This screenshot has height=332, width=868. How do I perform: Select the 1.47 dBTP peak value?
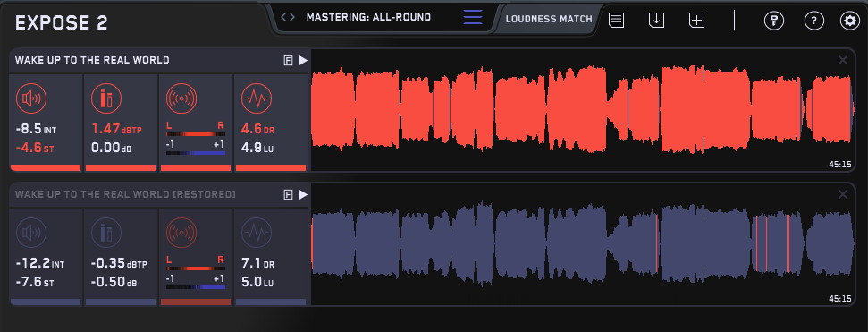[x=116, y=130]
